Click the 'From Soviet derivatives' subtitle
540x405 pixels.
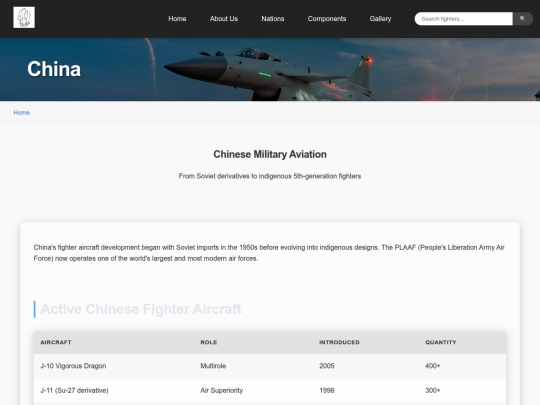coord(270,176)
